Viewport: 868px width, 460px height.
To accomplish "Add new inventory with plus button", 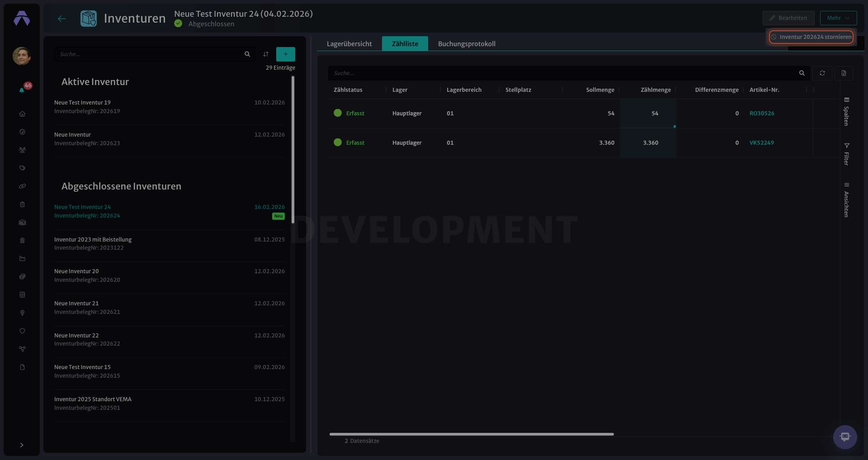I will [x=286, y=54].
